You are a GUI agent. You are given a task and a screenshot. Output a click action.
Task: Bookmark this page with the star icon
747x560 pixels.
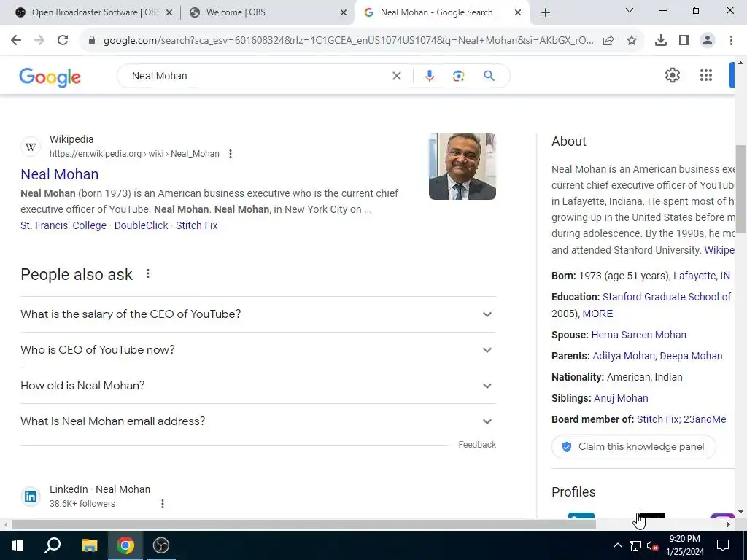632,41
